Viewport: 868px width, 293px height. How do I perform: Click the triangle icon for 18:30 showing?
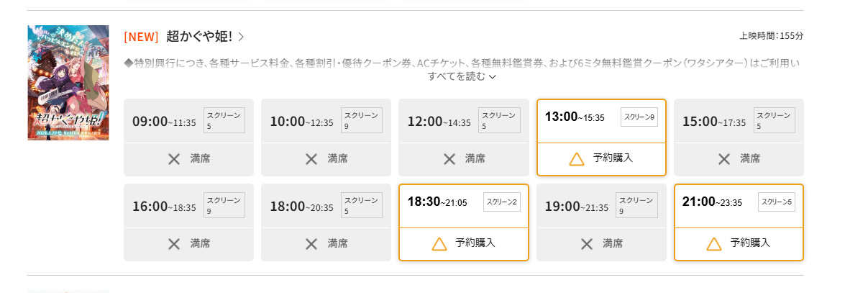pos(439,244)
